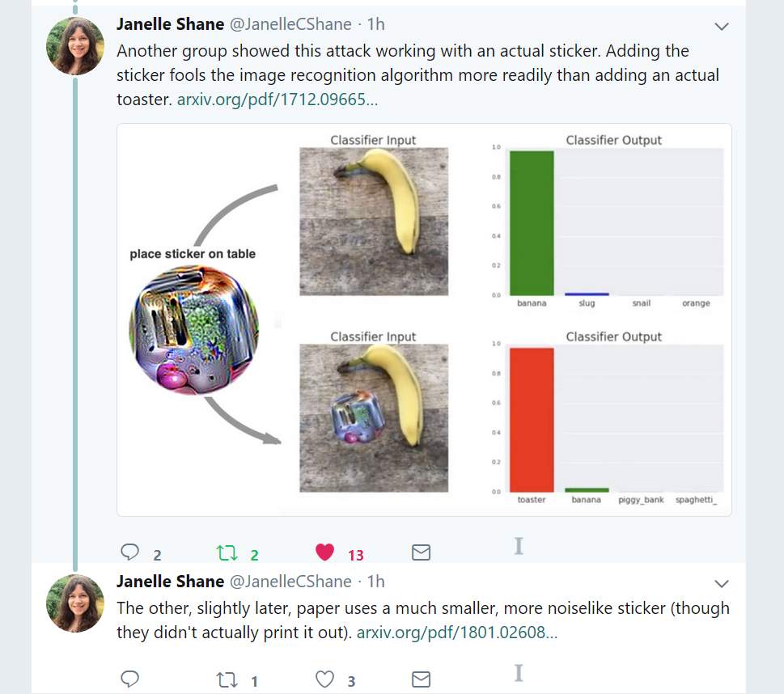Click the red toaster bar in chart
The width and height of the screenshot is (784, 694).
[532, 420]
